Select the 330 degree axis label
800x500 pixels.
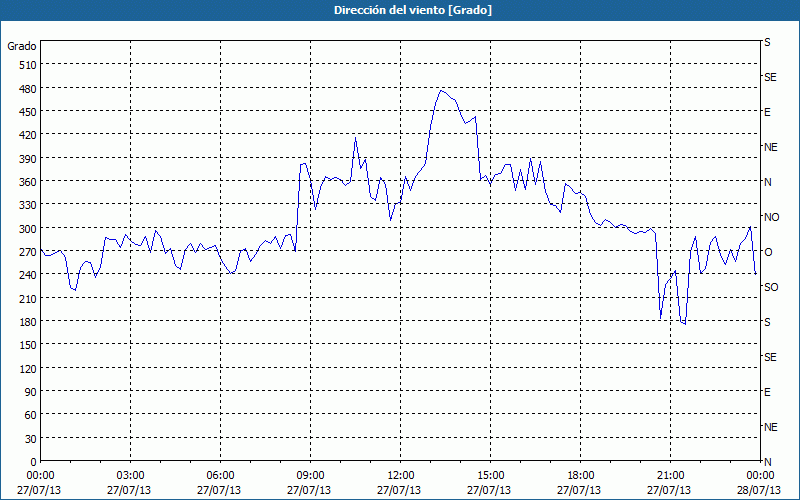coord(29,205)
